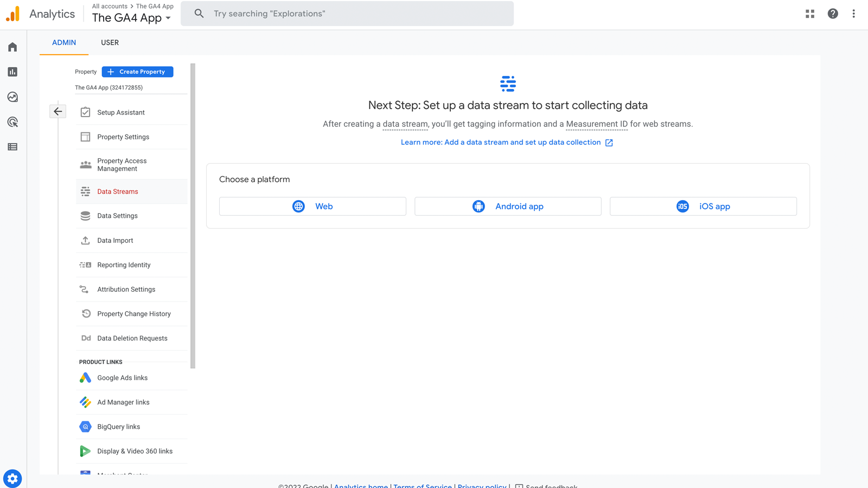Viewport: 868px width, 488px height.
Task: Open the Reports bar chart icon
Action: [12, 72]
